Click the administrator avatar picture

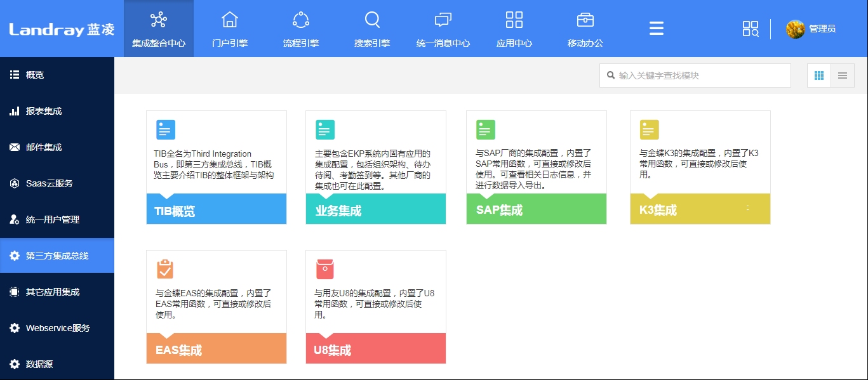coord(796,29)
